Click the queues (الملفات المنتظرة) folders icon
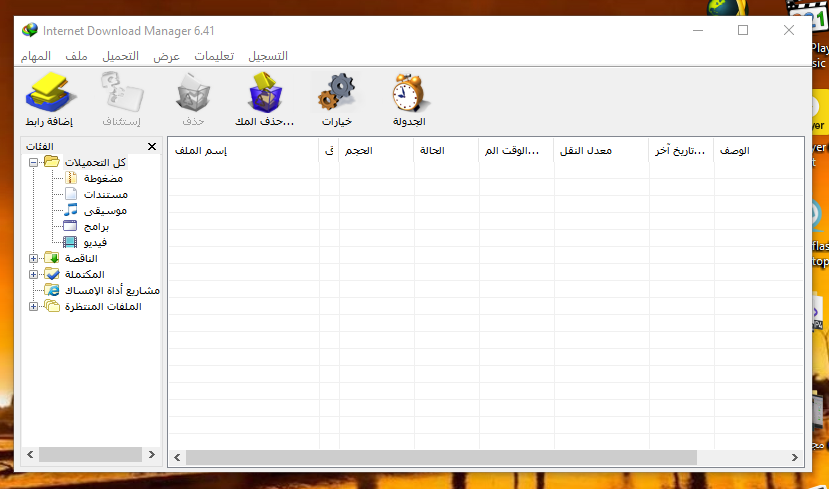The height and width of the screenshot is (489, 829). [52, 306]
